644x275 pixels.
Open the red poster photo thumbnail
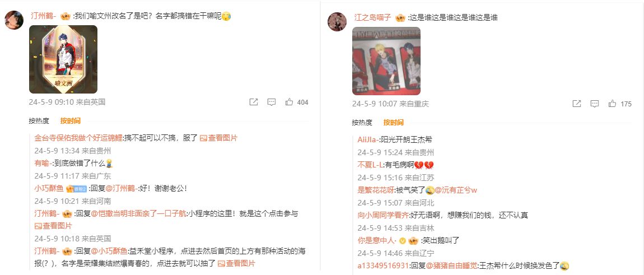click(386, 61)
